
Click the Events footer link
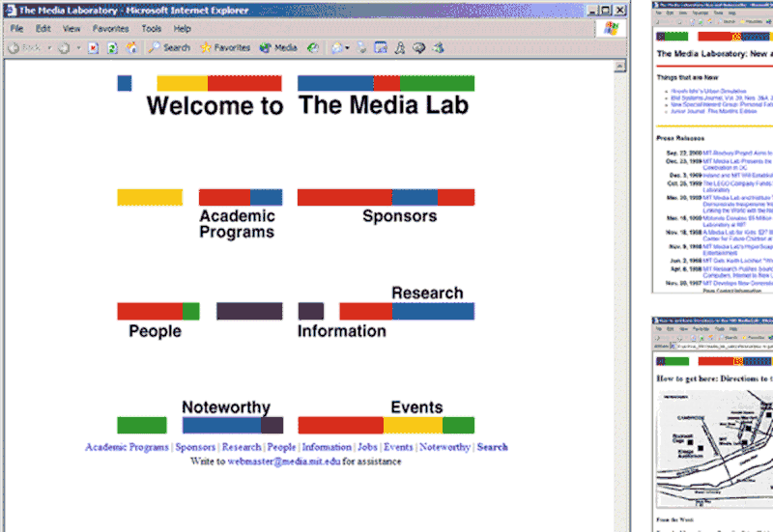(x=398, y=447)
